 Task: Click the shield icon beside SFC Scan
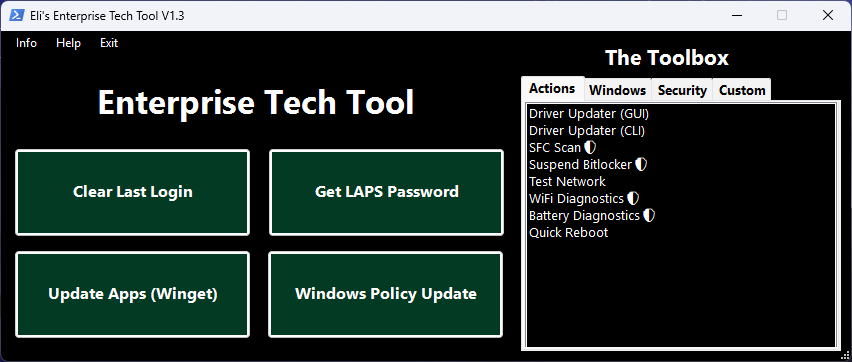click(590, 147)
